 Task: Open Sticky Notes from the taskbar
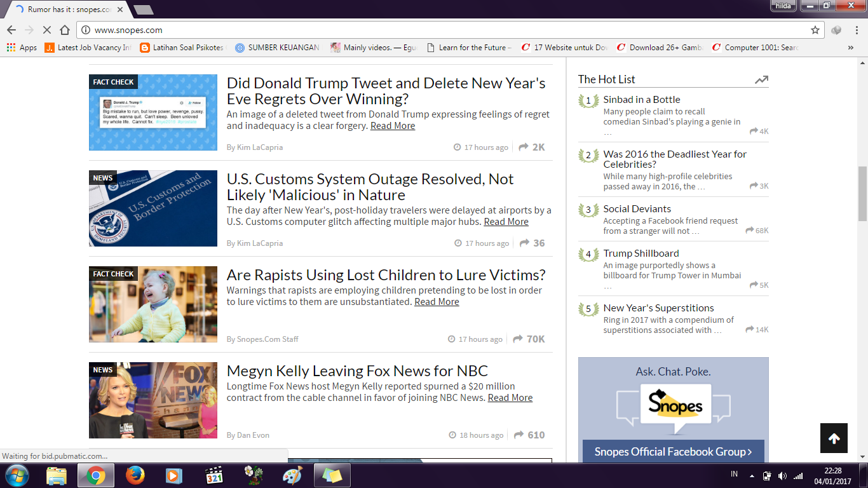coord(332,475)
